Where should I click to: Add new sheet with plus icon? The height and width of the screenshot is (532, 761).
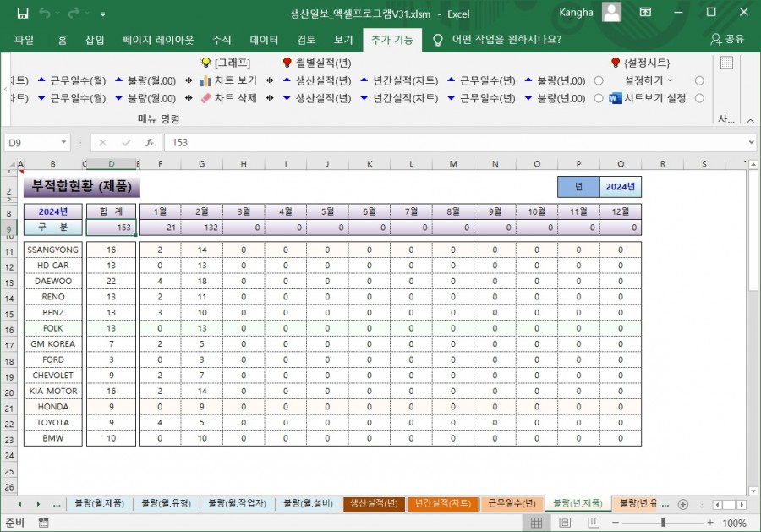[x=683, y=504]
